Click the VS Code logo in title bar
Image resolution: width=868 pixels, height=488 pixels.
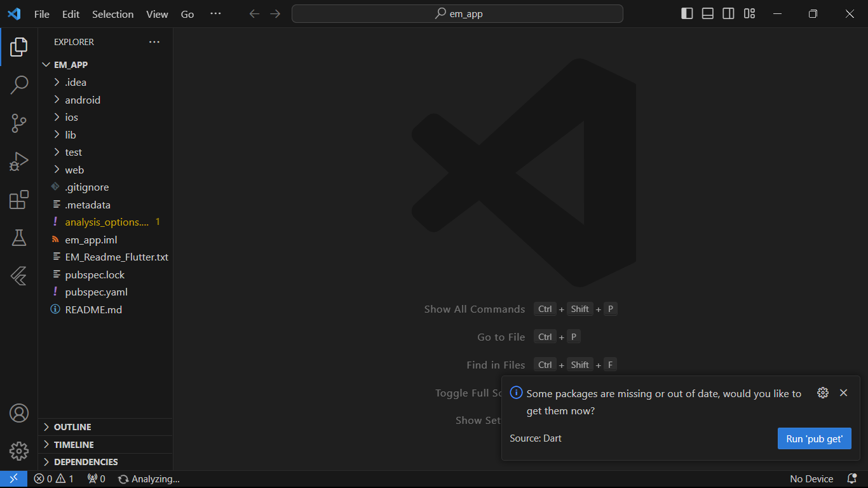14,14
